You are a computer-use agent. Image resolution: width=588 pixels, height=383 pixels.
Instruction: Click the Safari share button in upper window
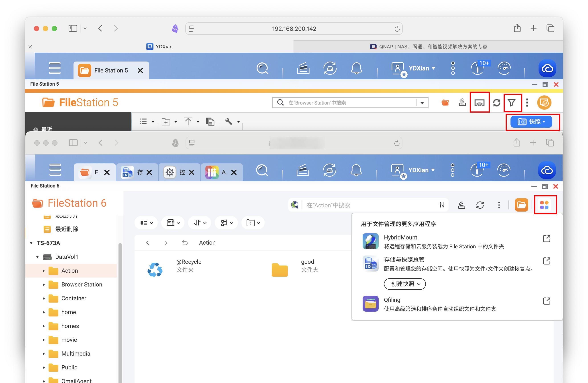click(x=517, y=29)
